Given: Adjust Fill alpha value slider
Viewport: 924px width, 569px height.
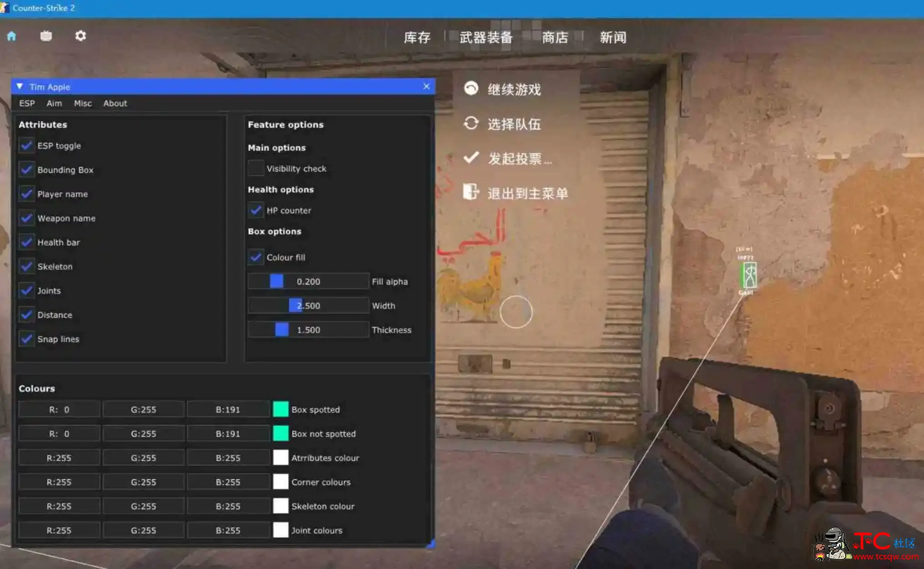Looking at the screenshot, I should (276, 281).
